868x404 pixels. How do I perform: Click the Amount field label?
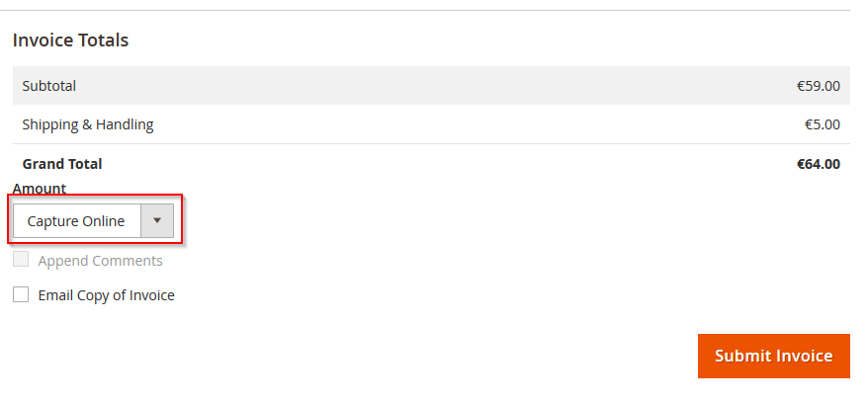(x=40, y=188)
